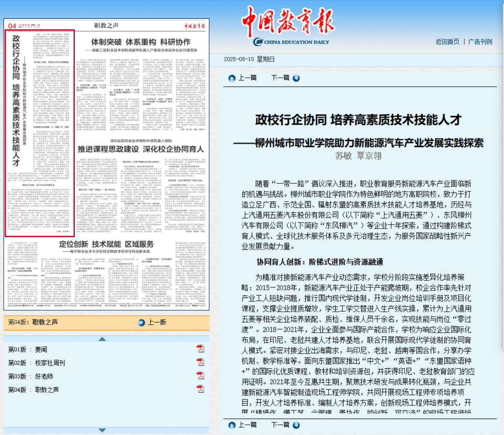Go to 返回首页 home link
Viewport: 504px width, 435px height.
coord(447,42)
